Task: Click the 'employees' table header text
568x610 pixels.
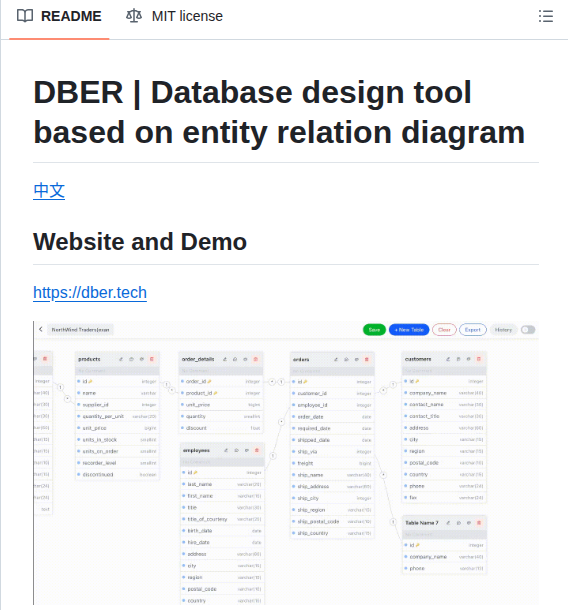Action: point(196,450)
